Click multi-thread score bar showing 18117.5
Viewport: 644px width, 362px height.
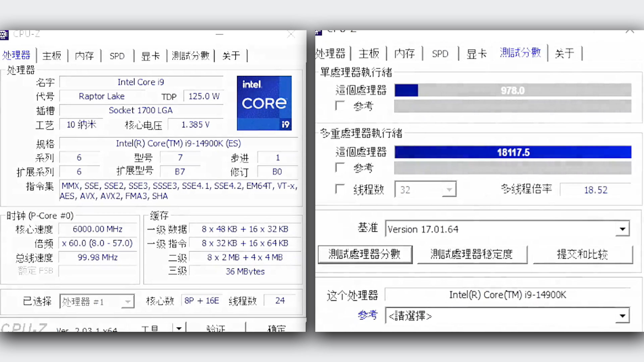click(x=513, y=152)
